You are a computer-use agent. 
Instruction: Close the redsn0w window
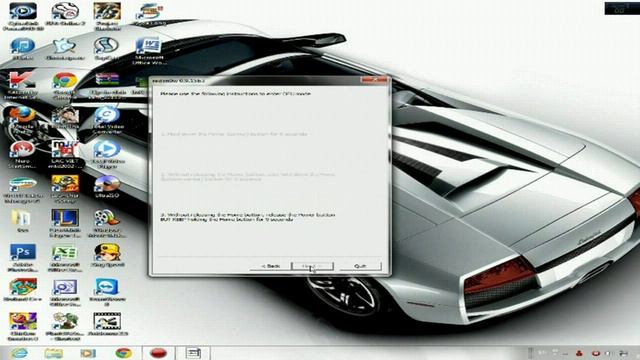click(374, 80)
